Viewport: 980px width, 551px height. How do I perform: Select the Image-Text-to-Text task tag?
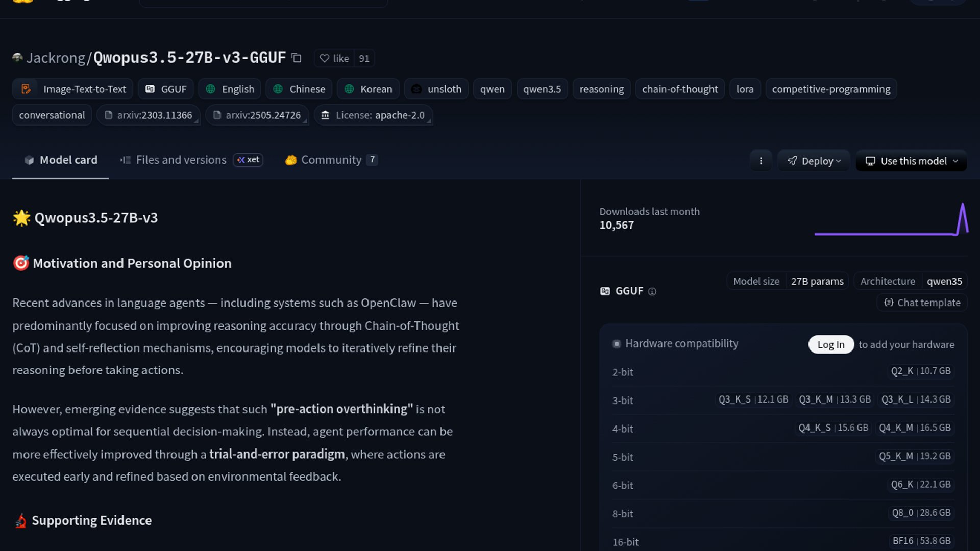click(73, 89)
